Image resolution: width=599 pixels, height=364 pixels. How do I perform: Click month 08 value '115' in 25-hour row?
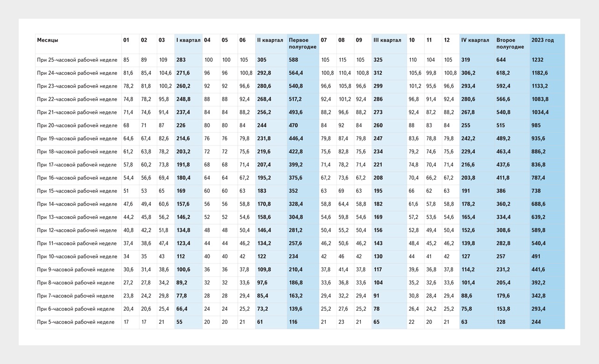pos(343,60)
